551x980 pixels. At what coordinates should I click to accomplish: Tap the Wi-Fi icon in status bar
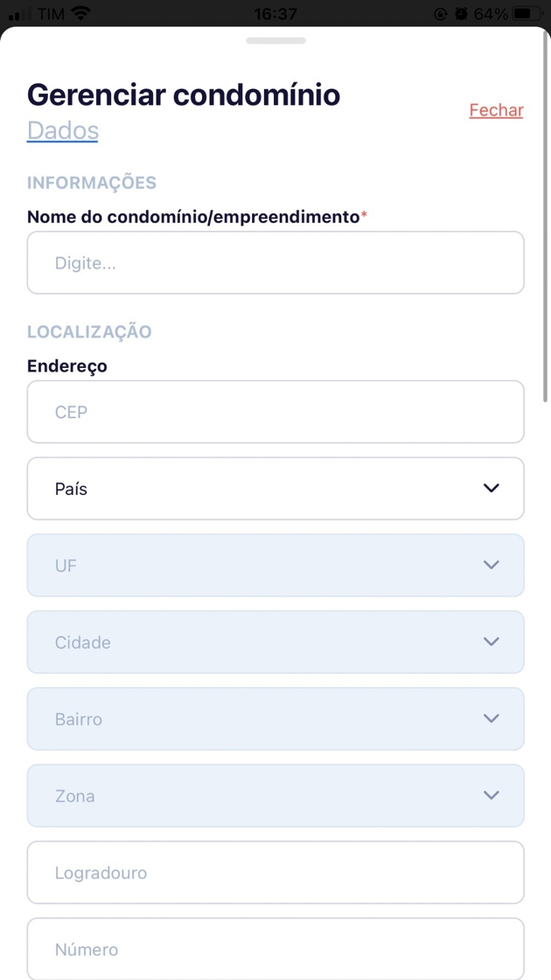click(x=81, y=14)
